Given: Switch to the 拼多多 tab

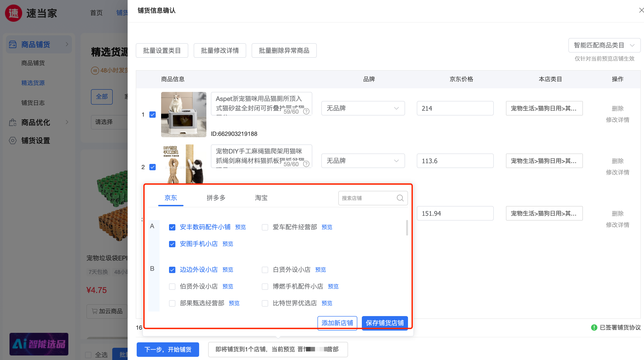Looking at the screenshot, I should point(216,198).
